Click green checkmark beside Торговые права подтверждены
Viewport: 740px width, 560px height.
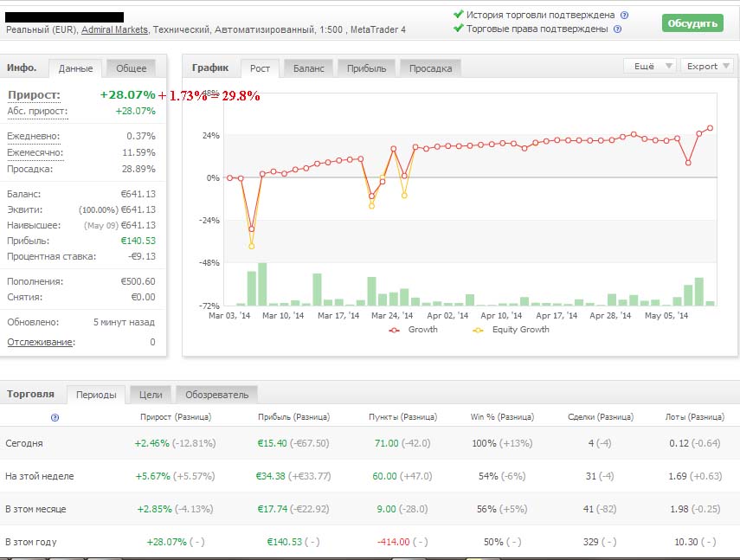[458, 29]
